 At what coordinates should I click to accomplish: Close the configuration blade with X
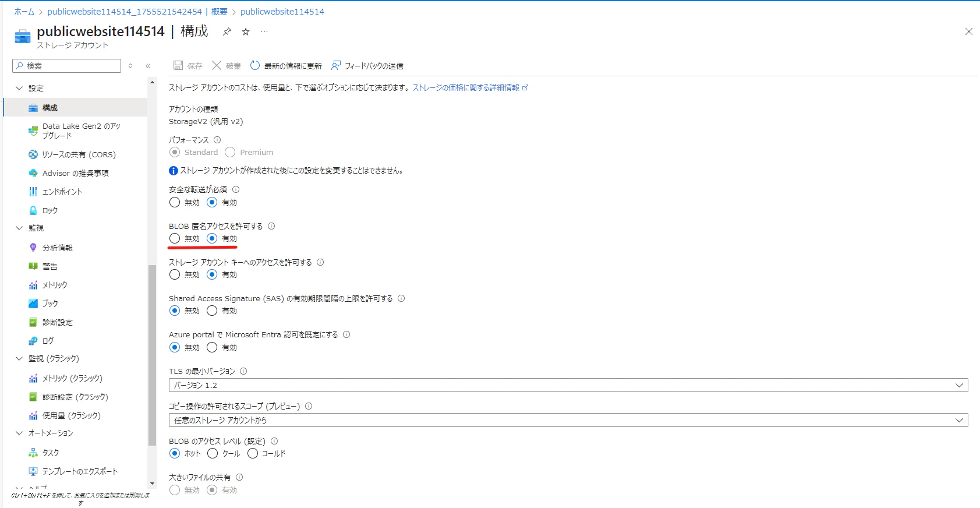(969, 31)
